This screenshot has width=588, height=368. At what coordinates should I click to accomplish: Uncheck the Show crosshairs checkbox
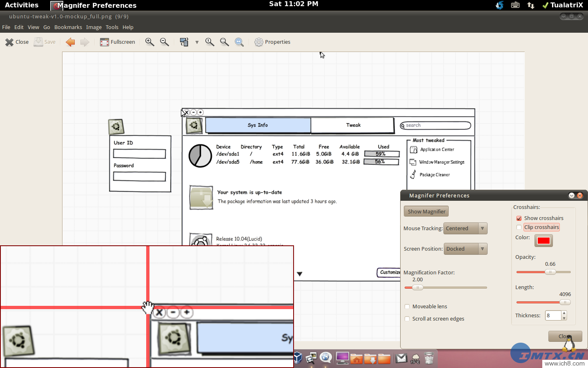(x=519, y=218)
